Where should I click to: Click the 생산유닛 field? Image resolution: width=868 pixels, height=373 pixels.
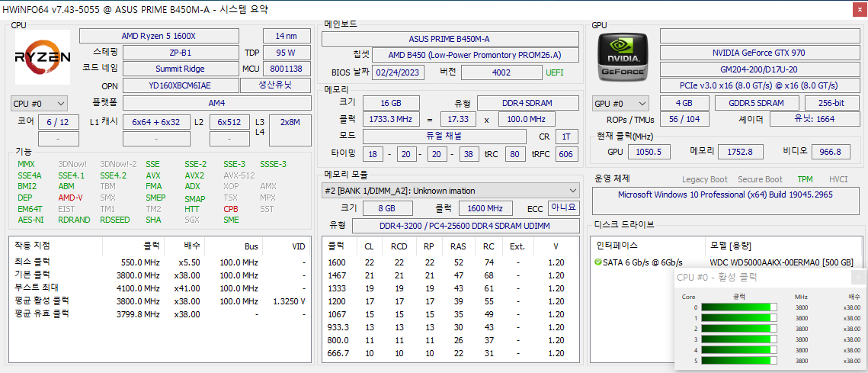pyautogui.click(x=275, y=85)
